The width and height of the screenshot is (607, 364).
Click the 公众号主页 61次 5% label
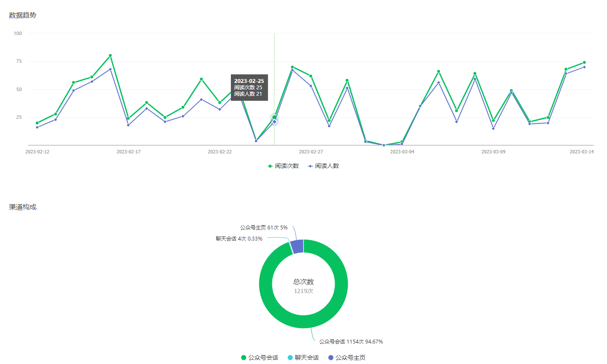(x=264, y=228)
